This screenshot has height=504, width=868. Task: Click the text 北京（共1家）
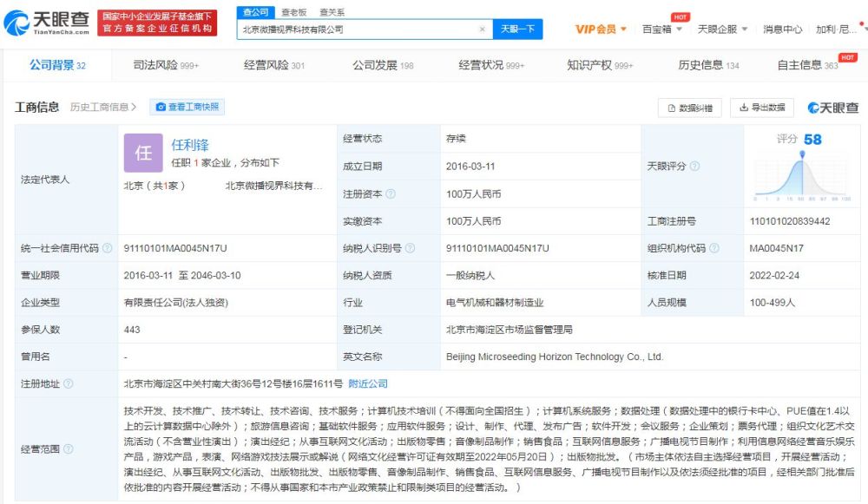click(x=155, y=186)
